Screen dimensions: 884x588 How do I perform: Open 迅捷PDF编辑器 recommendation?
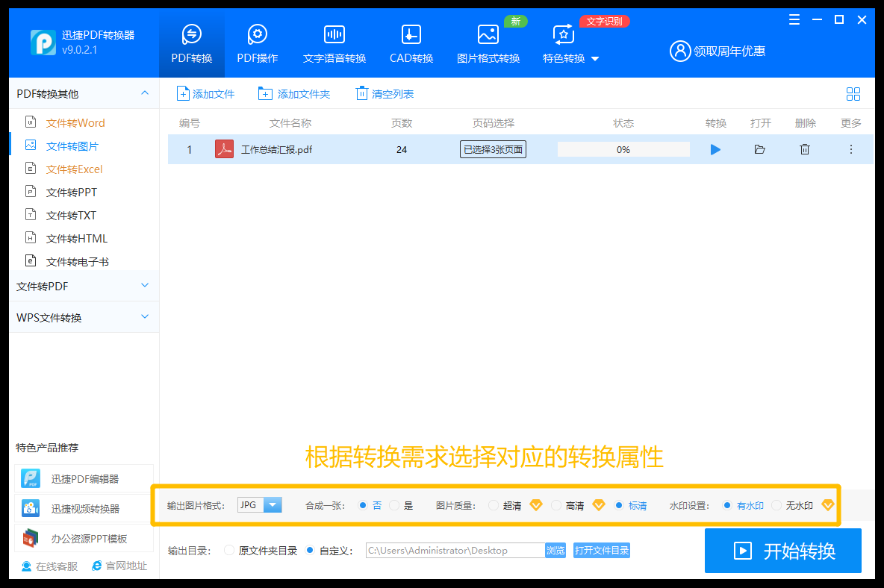click(84, 479)
